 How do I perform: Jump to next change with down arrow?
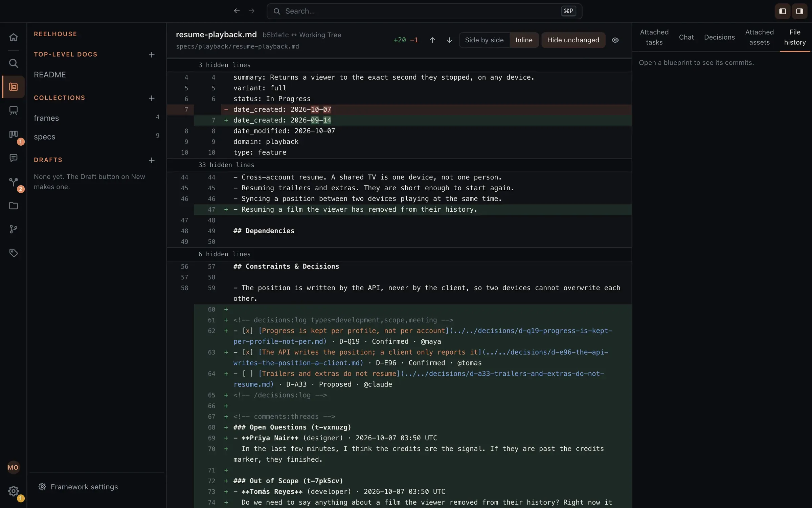[449, 40]
